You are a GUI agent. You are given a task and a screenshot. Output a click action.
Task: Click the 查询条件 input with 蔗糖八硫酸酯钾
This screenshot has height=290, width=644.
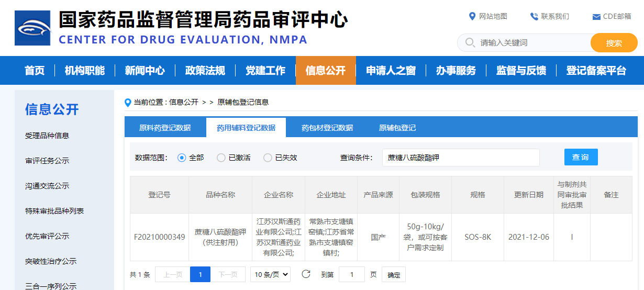[x=461, y=158]
